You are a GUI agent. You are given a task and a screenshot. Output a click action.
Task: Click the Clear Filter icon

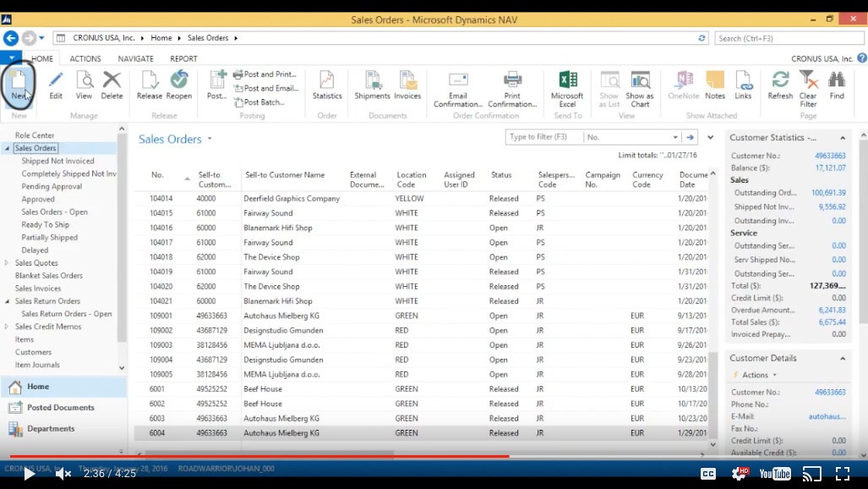808,89
